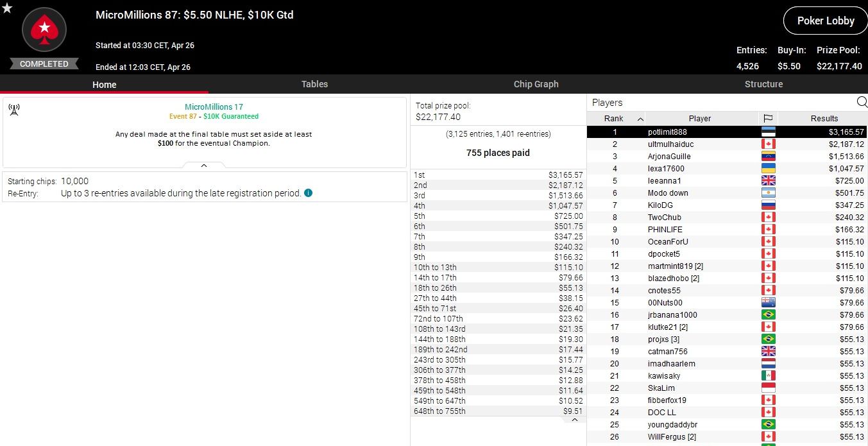Click the Poker Lobby button
Viewport: 868px width, 446px height.
825,21
